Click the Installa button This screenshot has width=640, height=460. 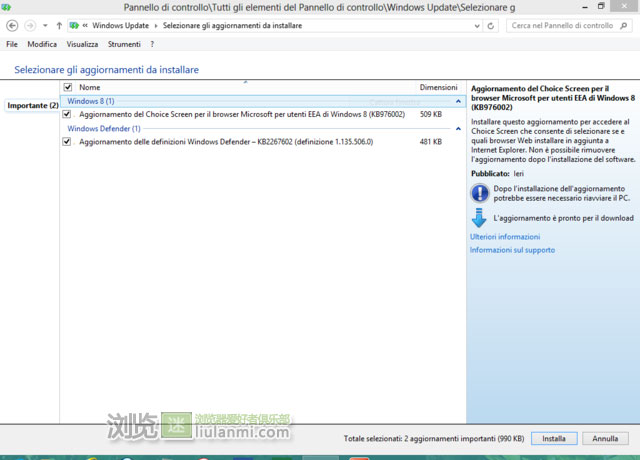pyautogui.click(x=554, y=438)
